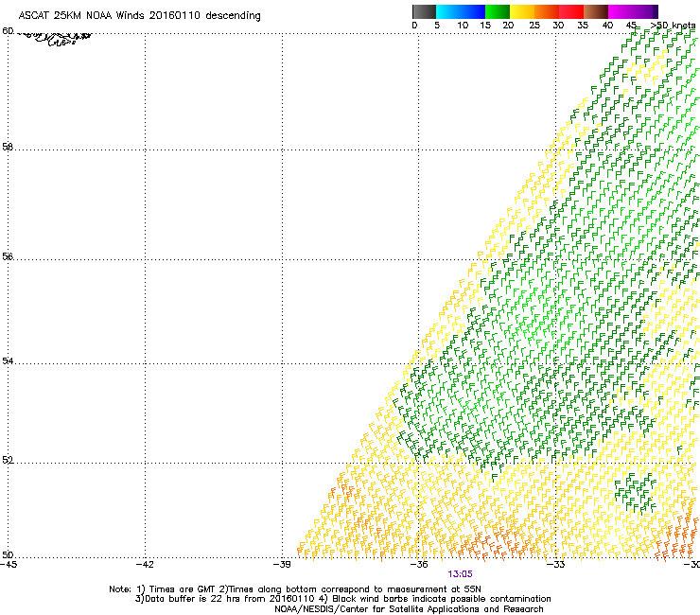
Task: Click latitude label 56
Action: 8,256
